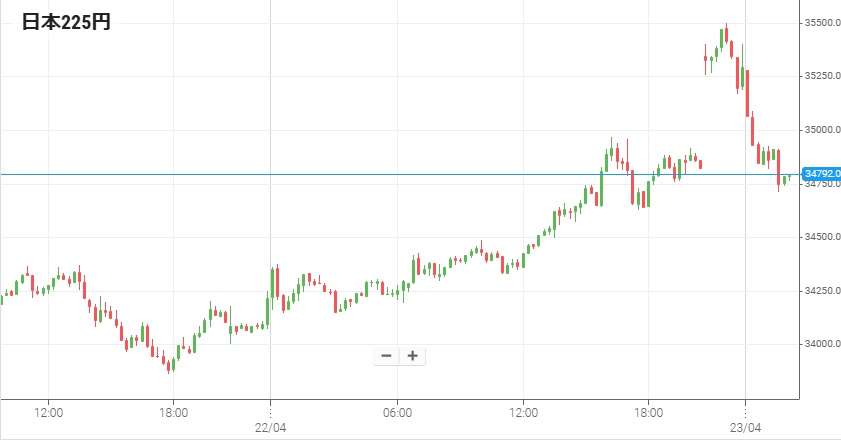This screenshot has width=841, height=440.
Task: Select the 22/04 date marker on time axis
Action: point(271,425)
